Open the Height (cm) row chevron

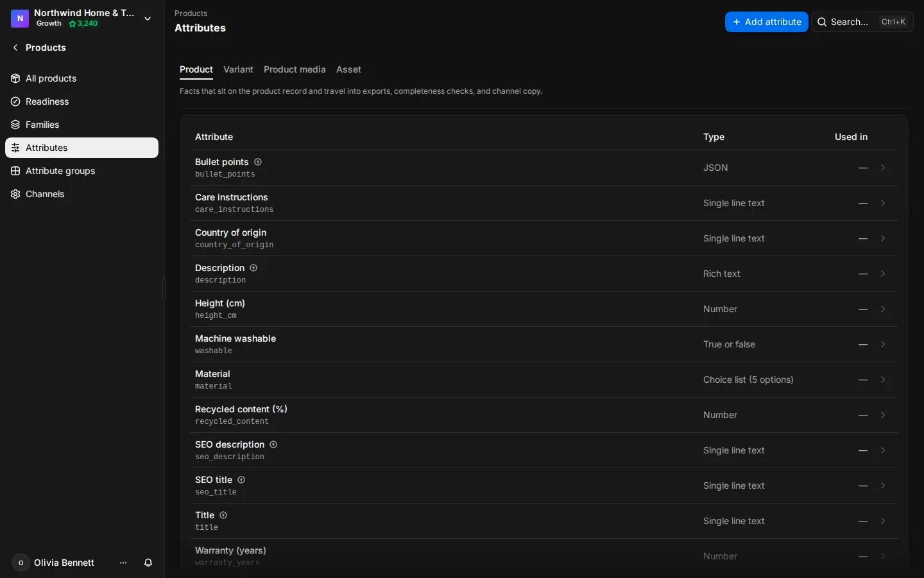pyautogui.click(x=883, y=309)
